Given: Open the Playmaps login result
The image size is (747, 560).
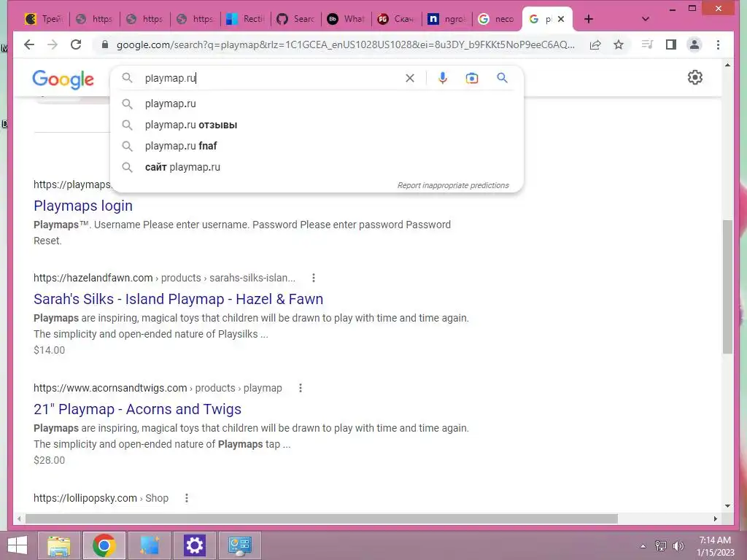Looking at the screenshot, I should [x=83, y=206].
